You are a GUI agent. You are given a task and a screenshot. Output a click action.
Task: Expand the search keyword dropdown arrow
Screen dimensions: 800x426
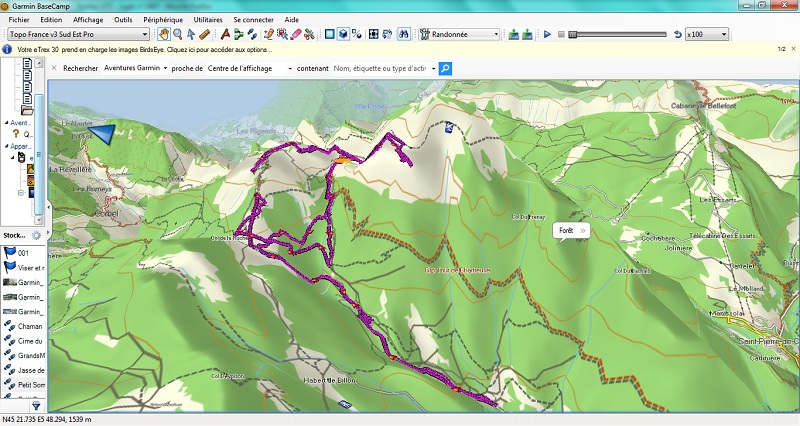coord(434,68)
